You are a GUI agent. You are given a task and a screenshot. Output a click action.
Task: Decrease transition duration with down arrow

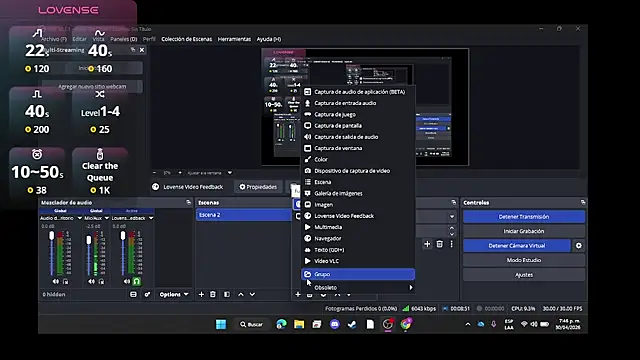pyautogui.click(x=452, y=234)
